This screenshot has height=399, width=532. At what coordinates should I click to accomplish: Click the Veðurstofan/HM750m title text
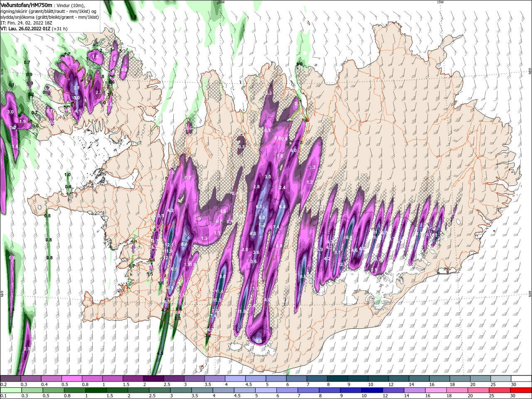click(26, 5)
